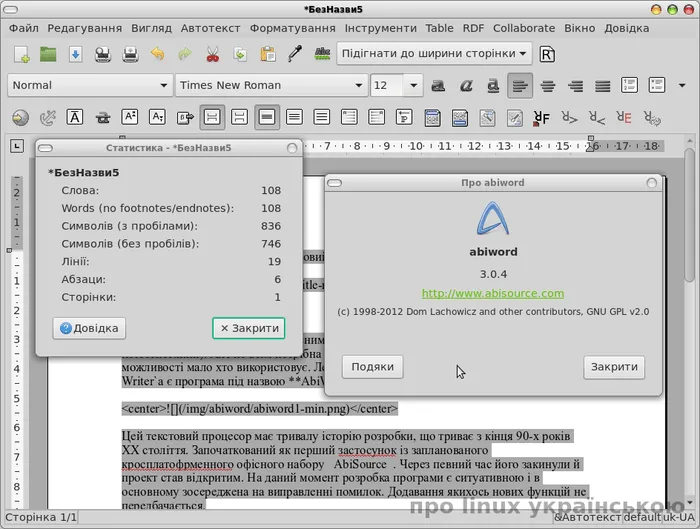Copy selection using the copy icon
Image resolution: width=700 pixels, height=529 pixels.
[x=240, y=54]
